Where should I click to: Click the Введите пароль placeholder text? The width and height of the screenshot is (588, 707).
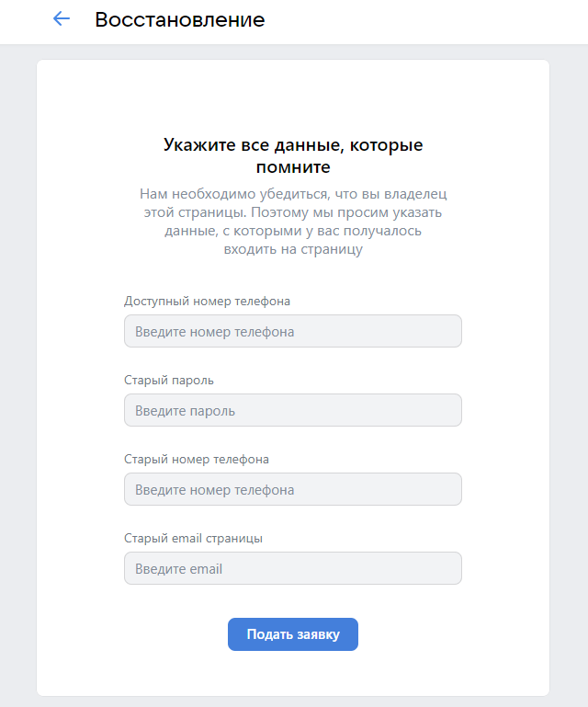[185, 411]
